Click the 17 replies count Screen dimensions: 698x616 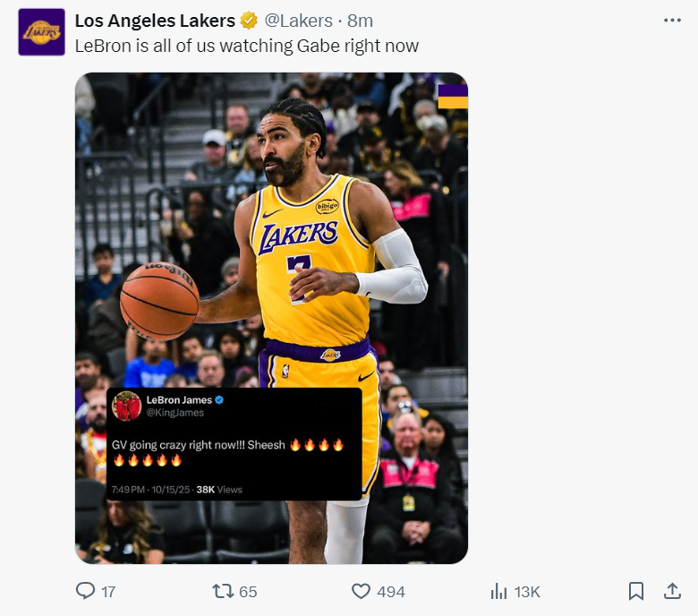coord(108,592)
